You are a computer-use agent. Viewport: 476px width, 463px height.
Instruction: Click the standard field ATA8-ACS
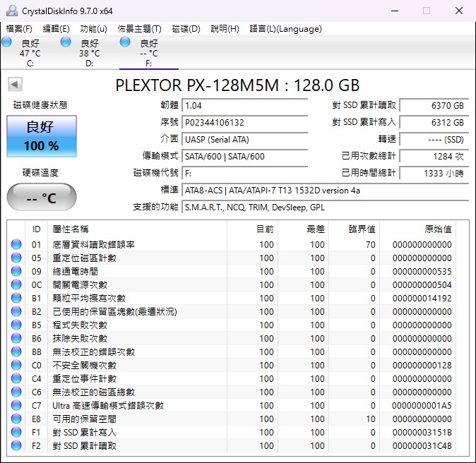click(326, 191)
